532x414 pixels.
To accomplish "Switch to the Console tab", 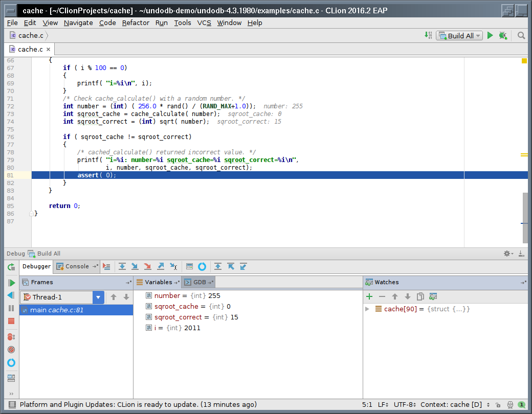I will pyautogui.click(x=77, y=266).
